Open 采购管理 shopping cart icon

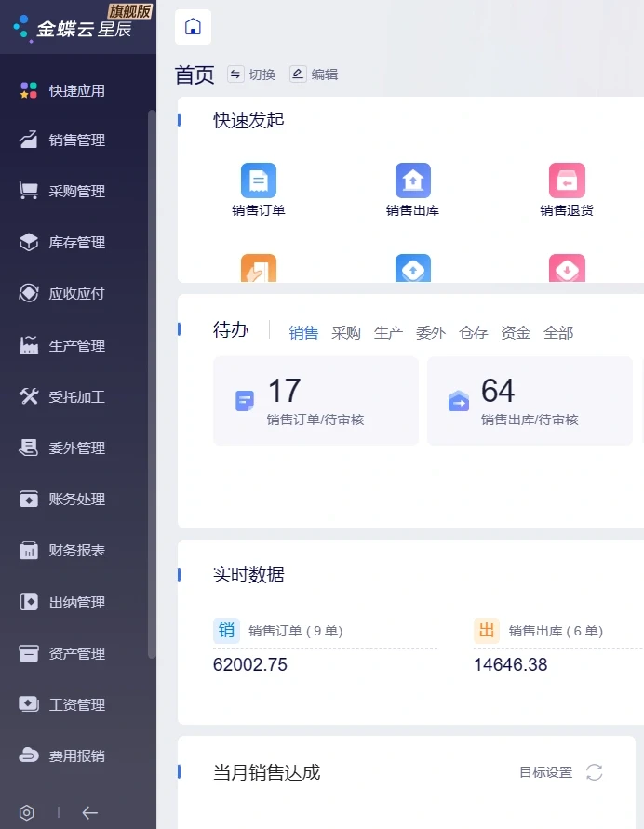point(29,191)
